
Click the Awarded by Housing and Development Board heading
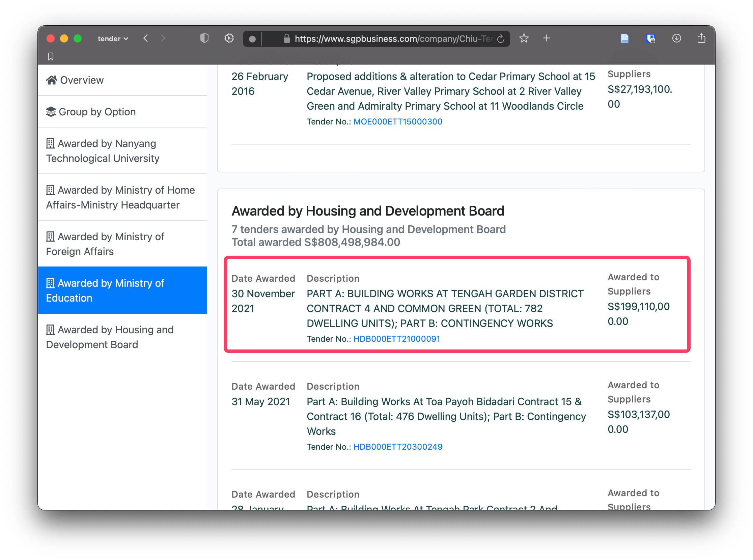point(368,211)
